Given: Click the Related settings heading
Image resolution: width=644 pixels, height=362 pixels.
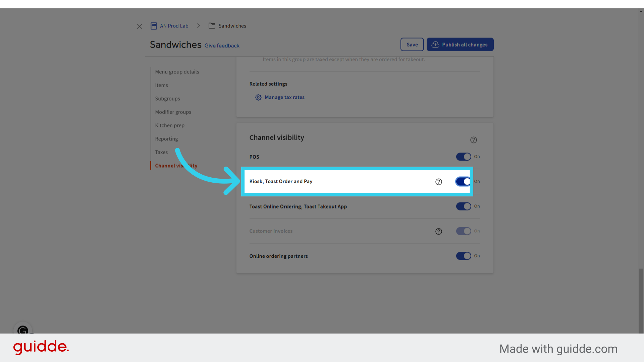Looking at the screenshot, I should click(268, 84).
